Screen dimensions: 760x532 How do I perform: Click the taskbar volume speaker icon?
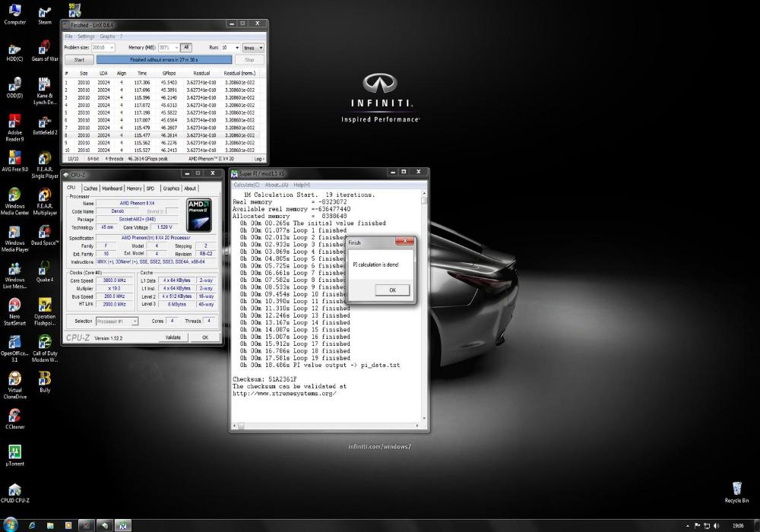[x=717, y=526]
